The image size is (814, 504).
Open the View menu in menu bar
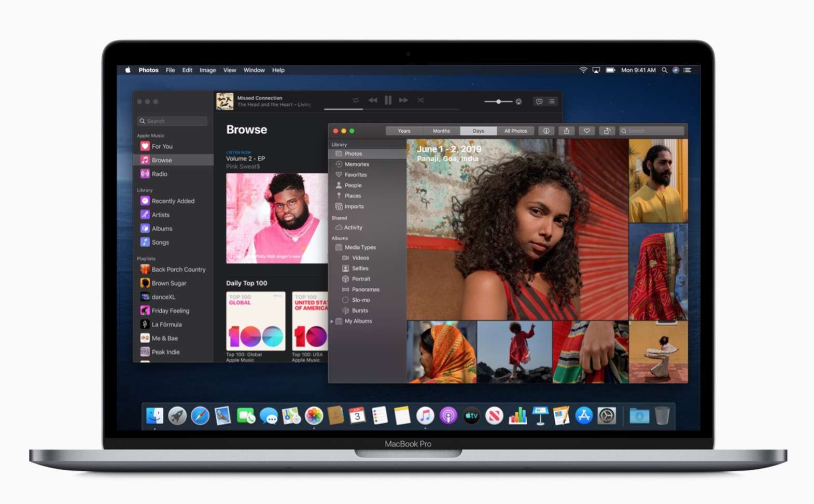[229, 70]
